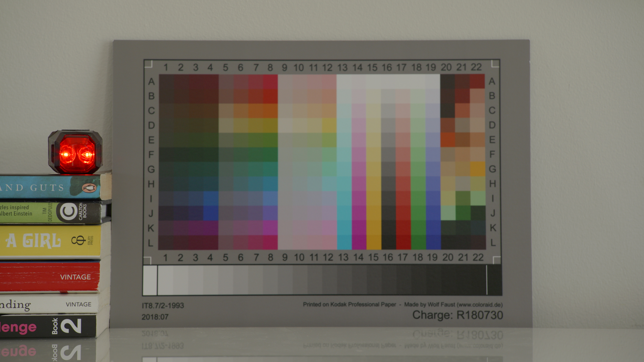Click "Printed on Kodak Professional Paper" text
Image resolution: width=644 pixels, height=362 pixels.
350,304
